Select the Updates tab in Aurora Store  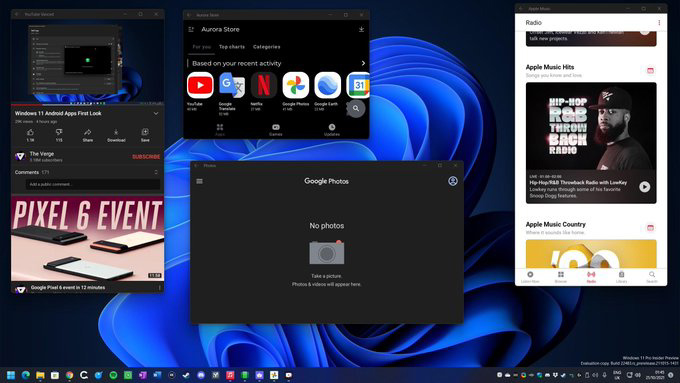332,130
